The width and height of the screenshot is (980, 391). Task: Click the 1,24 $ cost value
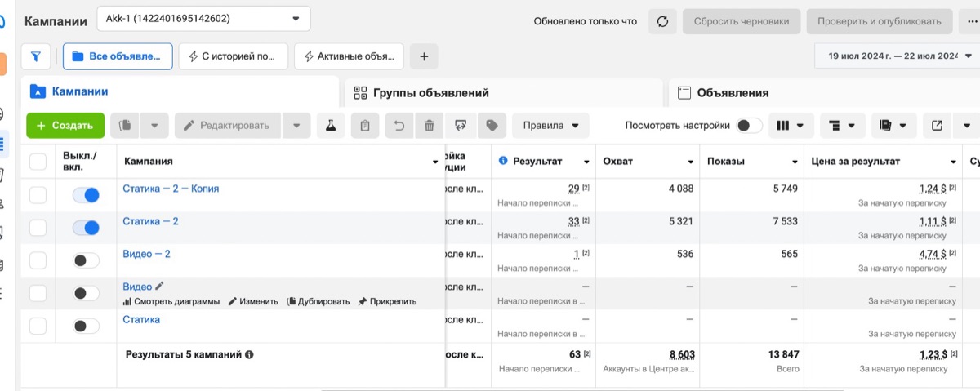point(931,189)
